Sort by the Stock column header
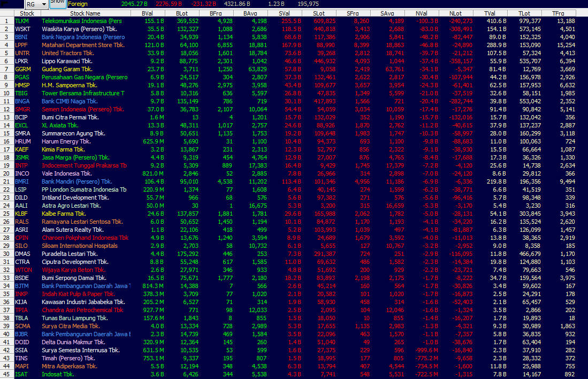 pos(27,13)
